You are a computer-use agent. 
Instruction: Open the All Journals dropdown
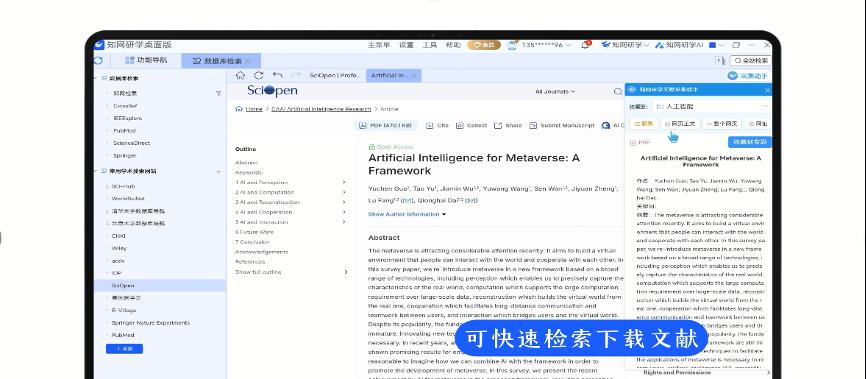[x=555, y=91]
